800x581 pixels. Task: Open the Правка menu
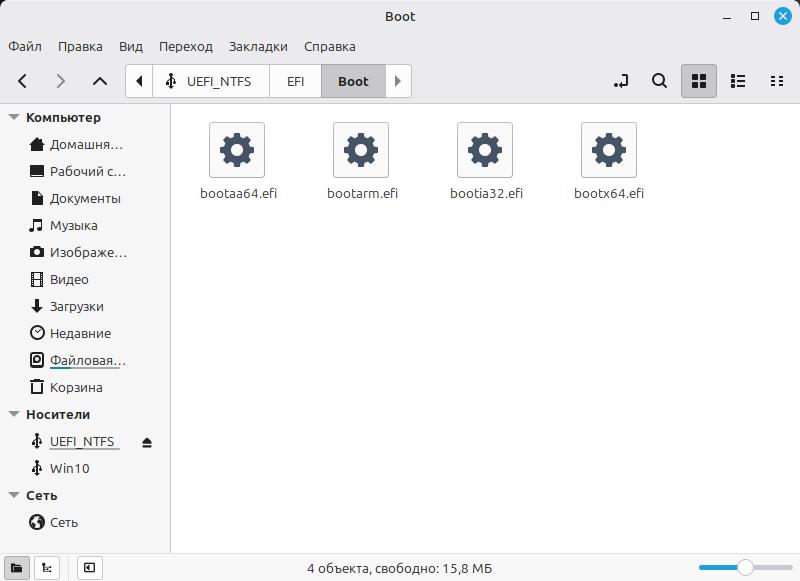tap(80, 46)
